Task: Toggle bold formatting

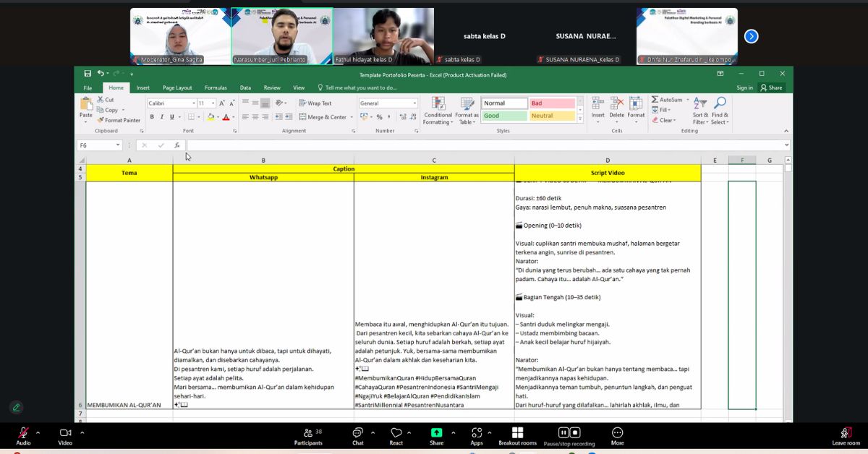Action: coord(150,116)
